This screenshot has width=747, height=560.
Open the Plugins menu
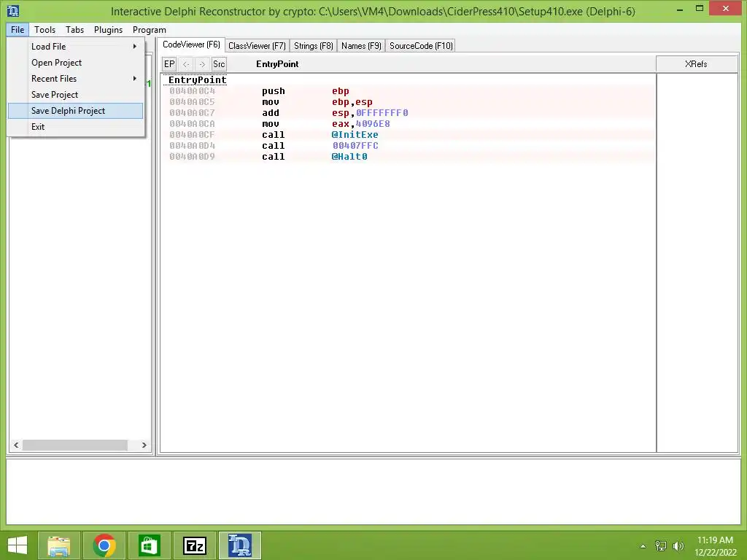[108, 29]
